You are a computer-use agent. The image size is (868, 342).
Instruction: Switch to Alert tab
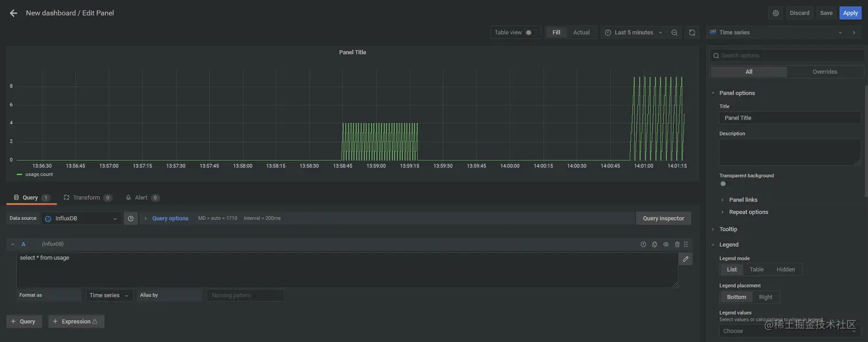click(x=142, y=198)
